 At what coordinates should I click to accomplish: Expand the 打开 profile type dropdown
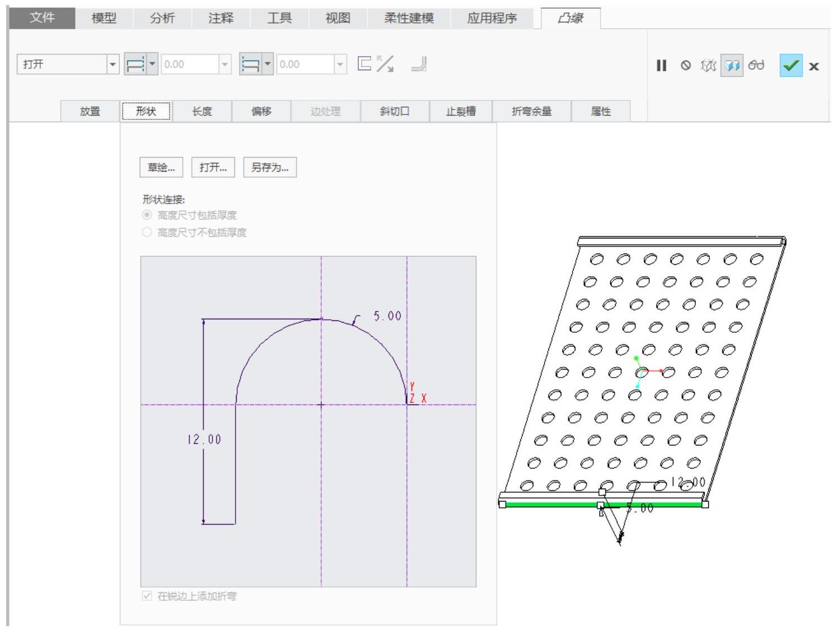click(x=113, y=65)
